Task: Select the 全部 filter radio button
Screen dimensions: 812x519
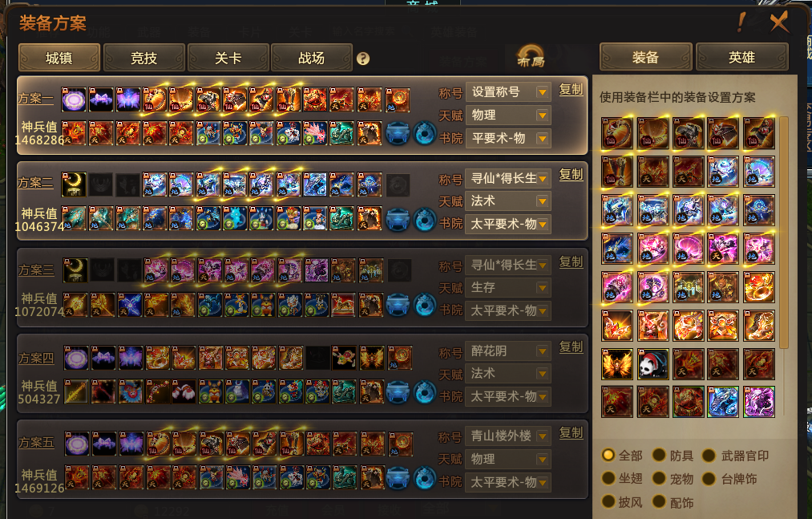Action: 608,455
